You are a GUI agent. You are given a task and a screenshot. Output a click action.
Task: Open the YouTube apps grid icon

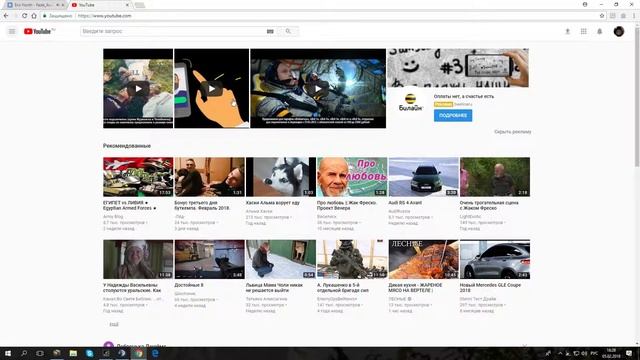pyautogui.click(x=584, y=31)
